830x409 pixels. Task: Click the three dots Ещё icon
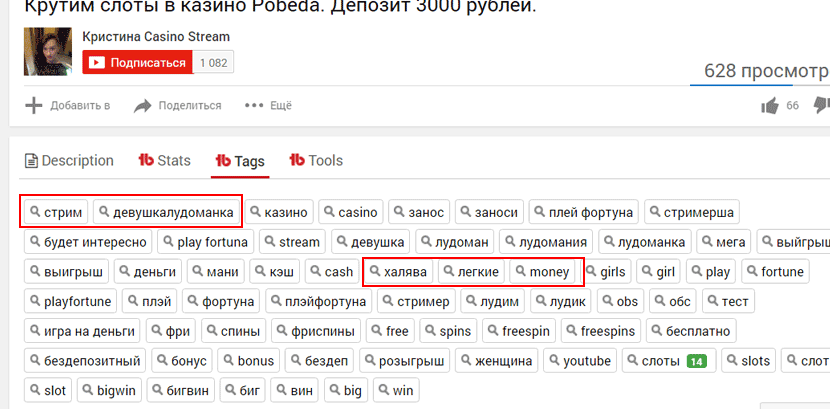[254, 105]
